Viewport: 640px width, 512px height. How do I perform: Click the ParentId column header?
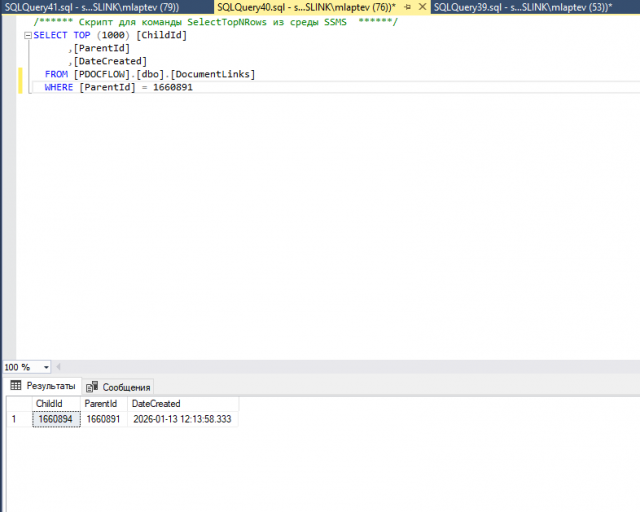[104, 403]
